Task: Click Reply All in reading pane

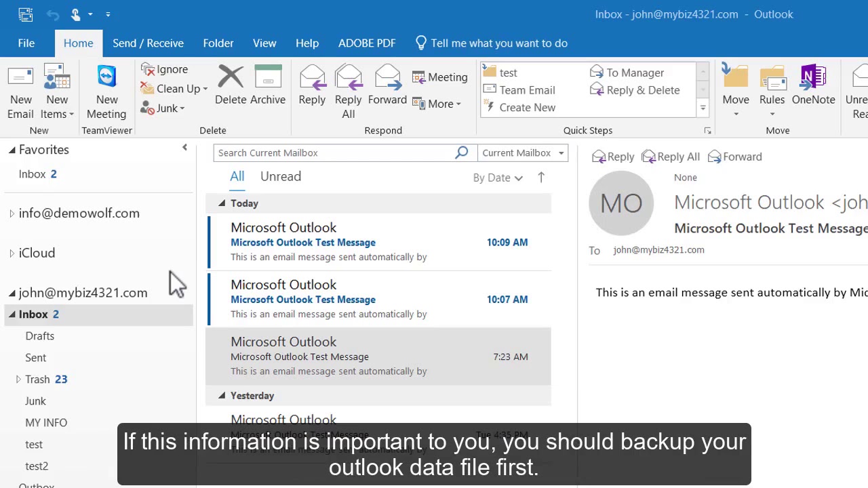Action: (x=671, y=157)
